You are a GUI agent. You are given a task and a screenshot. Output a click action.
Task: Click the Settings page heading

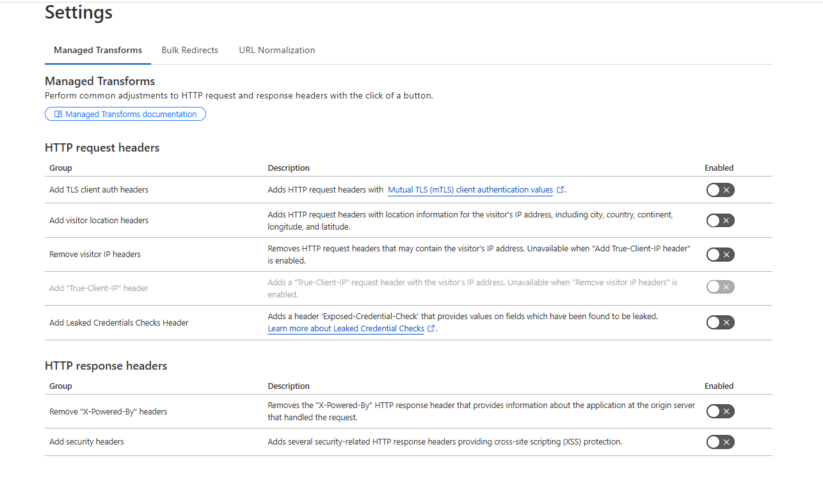[x=79, y=12]
